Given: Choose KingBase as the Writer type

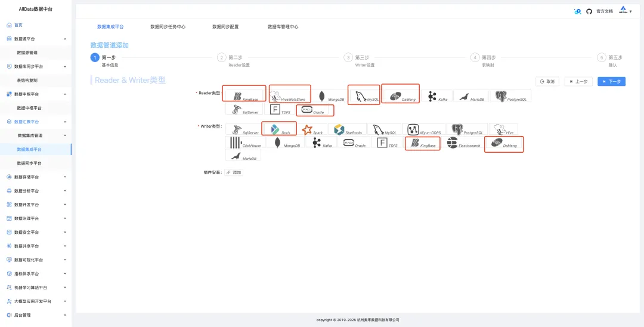Looking at the screenshot, I should pos(423,143).
